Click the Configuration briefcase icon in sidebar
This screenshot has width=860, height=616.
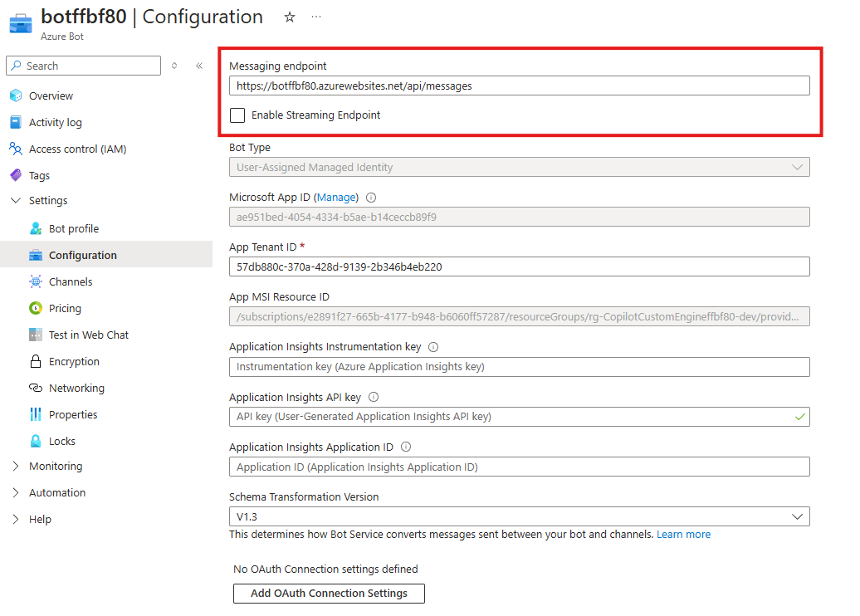point(36,255)
